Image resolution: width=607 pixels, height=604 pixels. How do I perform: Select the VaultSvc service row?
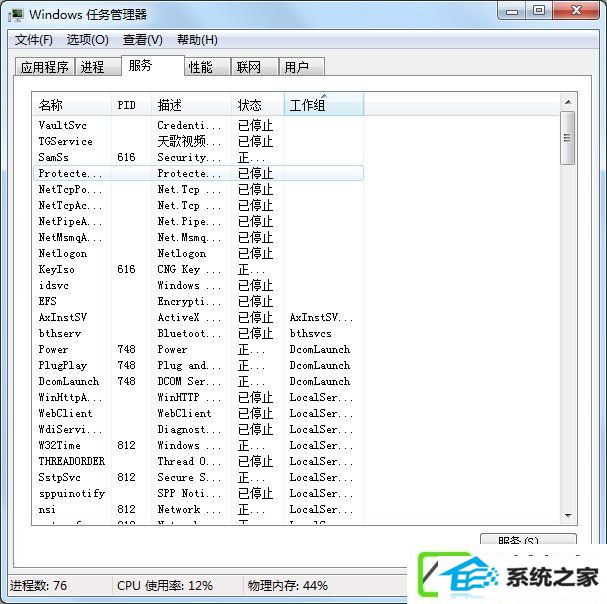point(198,125)
